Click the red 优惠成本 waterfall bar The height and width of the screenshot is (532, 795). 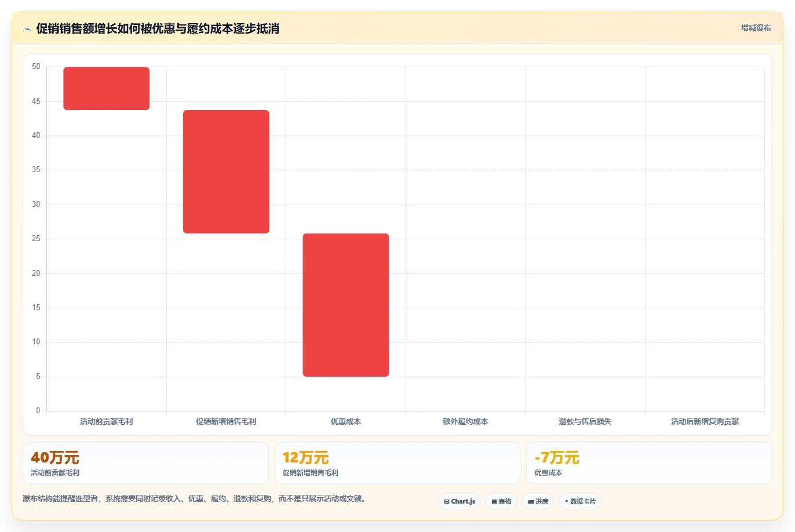pos(346,305)
